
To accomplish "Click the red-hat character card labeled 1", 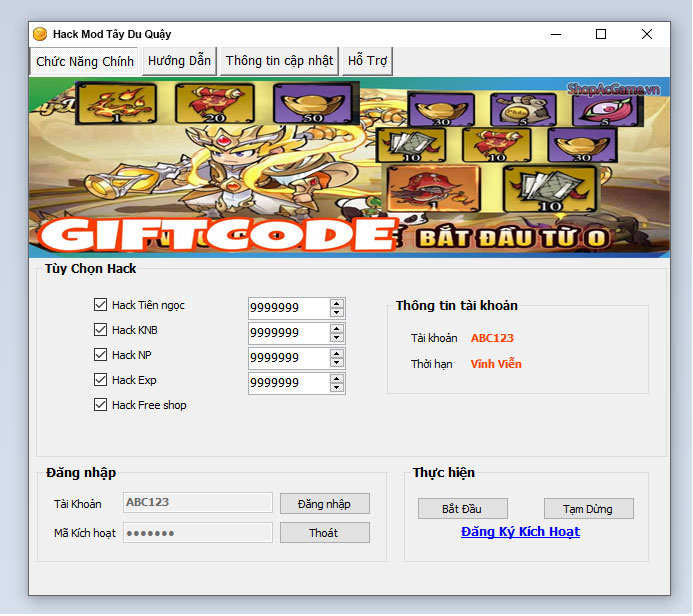I will pyautogui.click(x=433, y=189).
